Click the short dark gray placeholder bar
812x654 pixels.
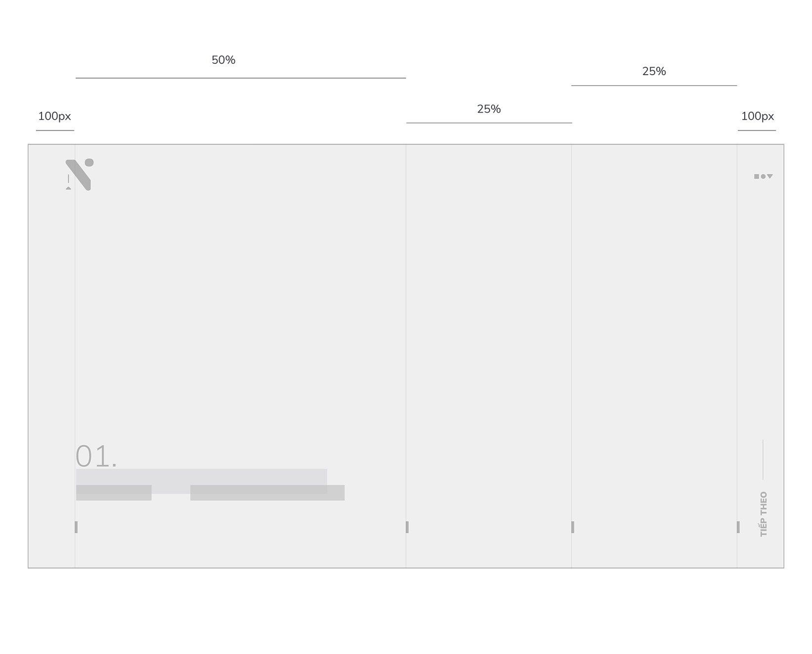[x=114, y=493]
